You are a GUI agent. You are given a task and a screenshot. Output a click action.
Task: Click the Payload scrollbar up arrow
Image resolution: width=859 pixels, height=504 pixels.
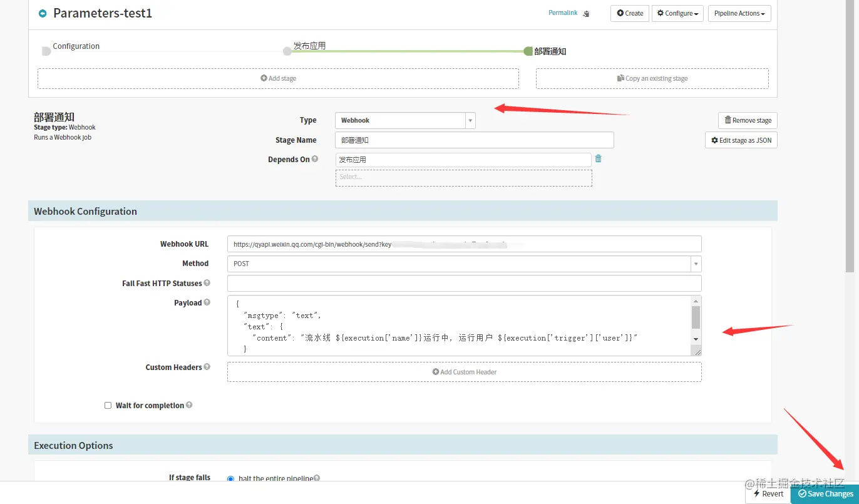pyautogui.click(x=696, y=301)
